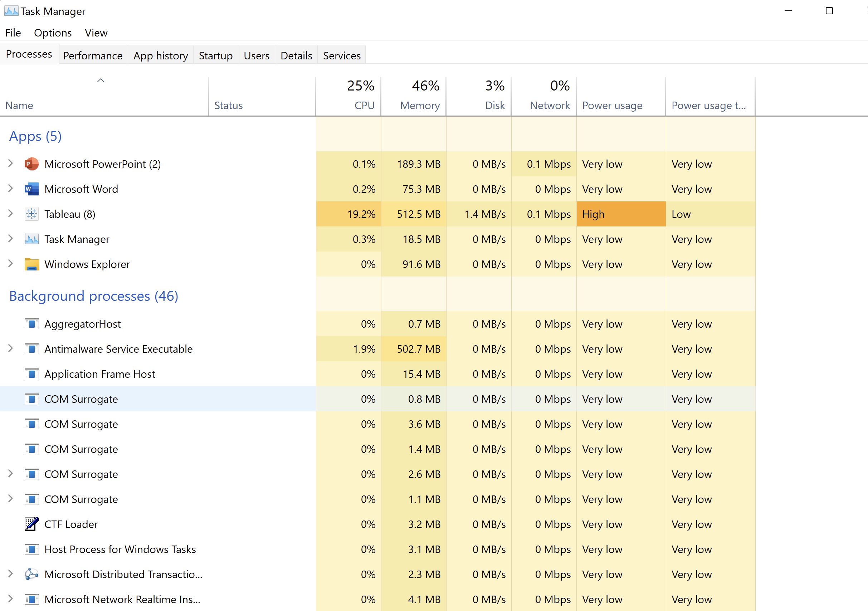Click the Windows Explorer folder icon

[x=32, y=264]
